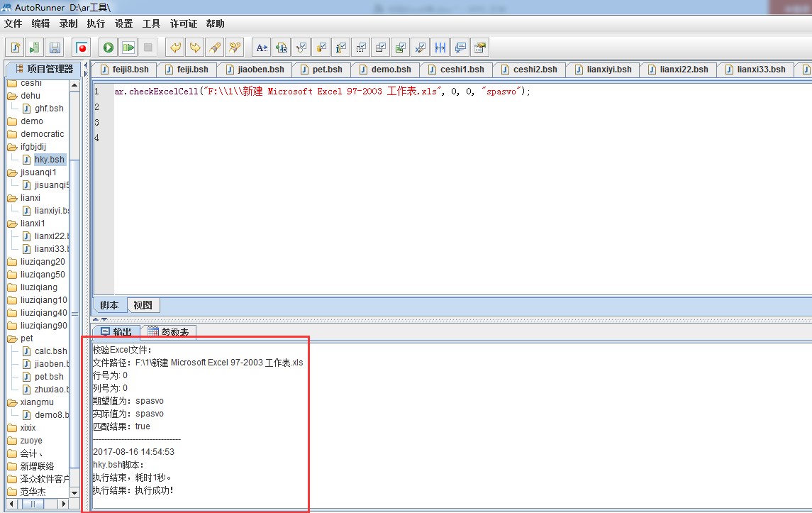Collapse the pet folder node
812x513 pixels.
point(12,338)
